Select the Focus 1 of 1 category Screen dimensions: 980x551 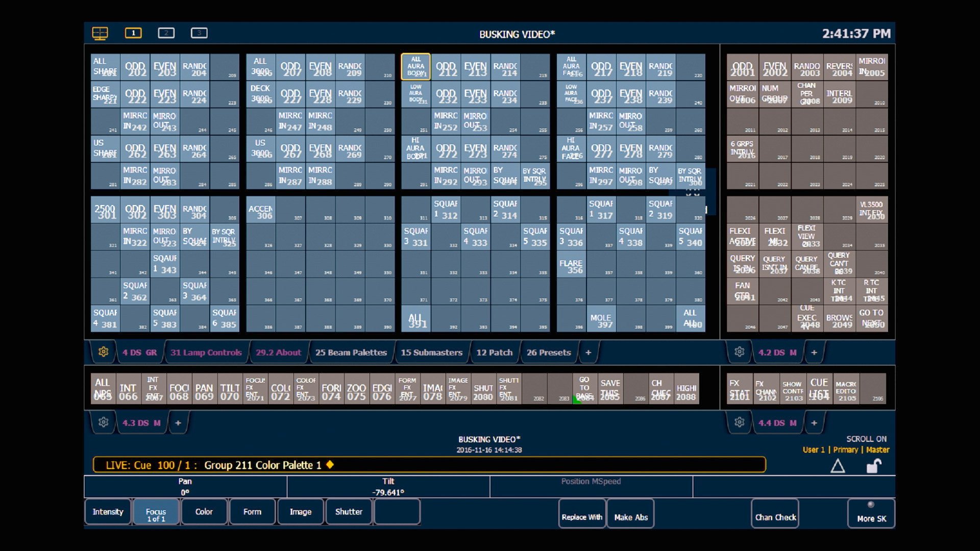click(x=156, y=512)
